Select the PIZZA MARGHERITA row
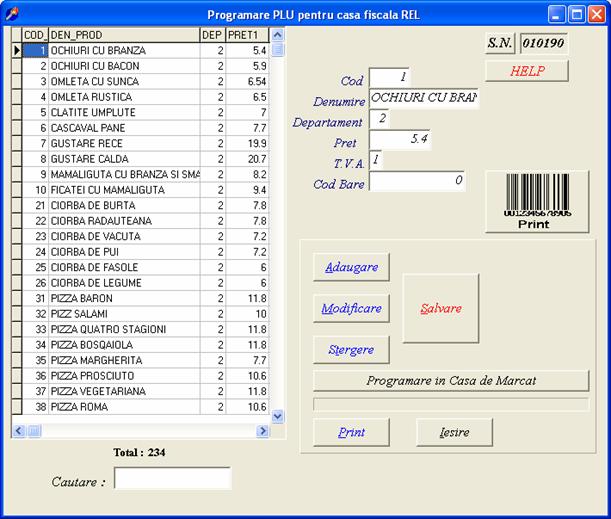The width and height of the screenshot is (611, 519). coord(124,360)
